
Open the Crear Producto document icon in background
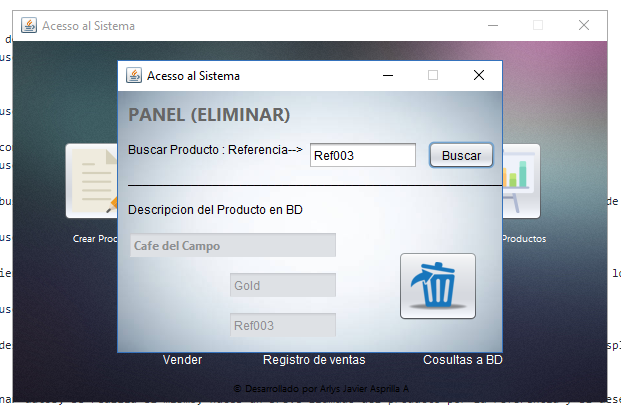click(92, 181)
